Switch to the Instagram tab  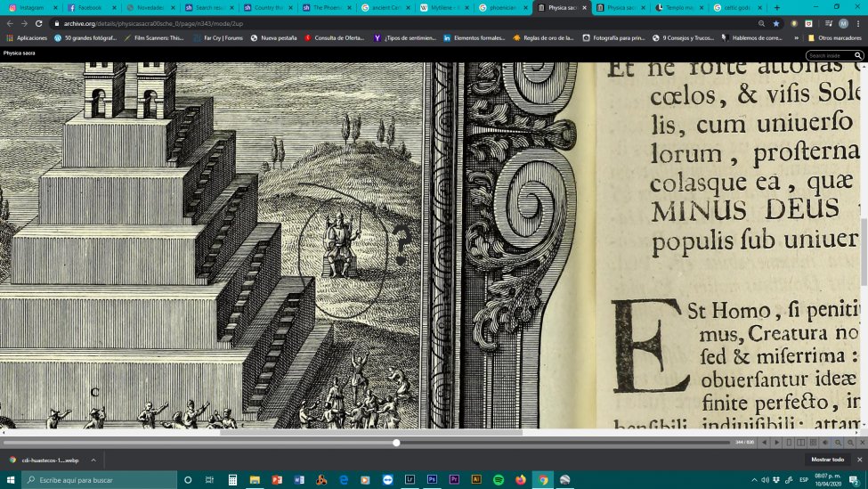coord(31,8)
